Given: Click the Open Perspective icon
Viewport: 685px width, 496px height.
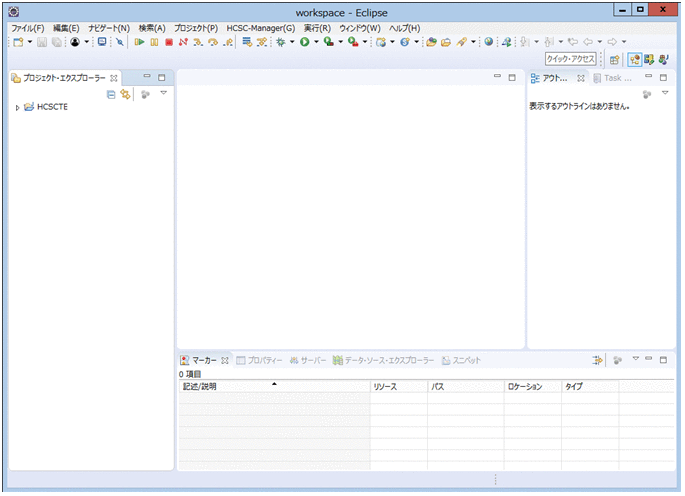Looking at the screenshot, I should pos(615,59).
